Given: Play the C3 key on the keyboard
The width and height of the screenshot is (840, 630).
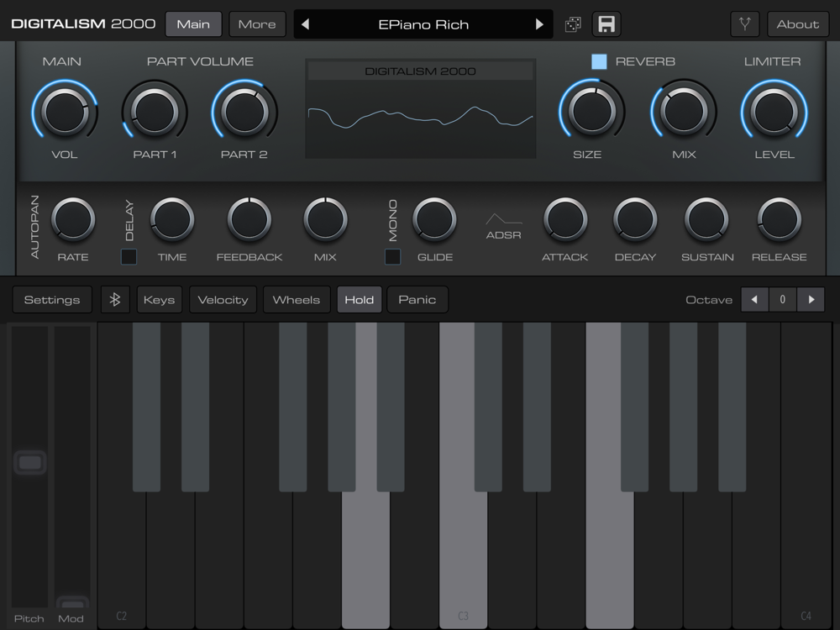Looking at the screenshot, I should tap(463, 559).
